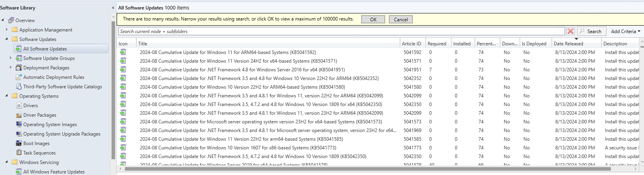Viewport: 644px width, 175px height.
Task: Sort by the Required column header
Action: tap(437, 43)
